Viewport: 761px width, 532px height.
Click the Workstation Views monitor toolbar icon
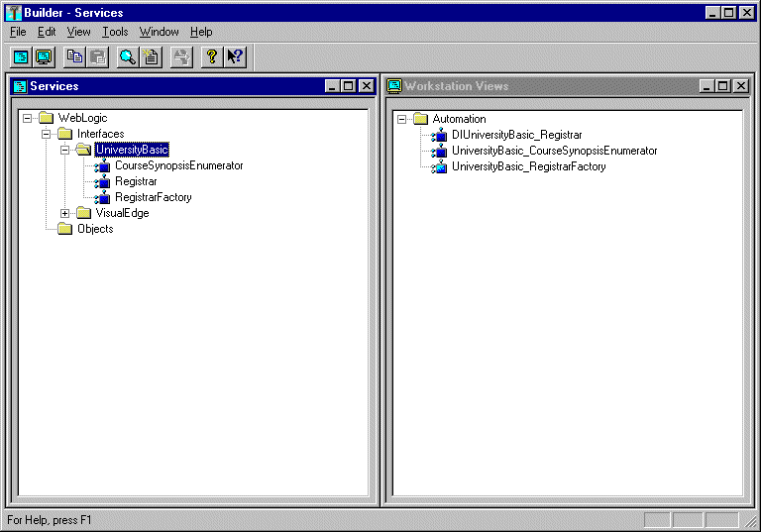(x=44, y=57)
